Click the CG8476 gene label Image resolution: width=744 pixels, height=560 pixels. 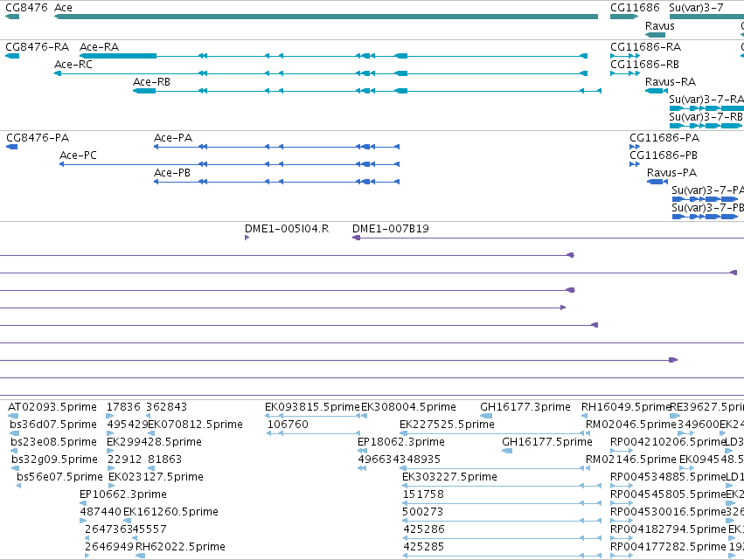26,8
